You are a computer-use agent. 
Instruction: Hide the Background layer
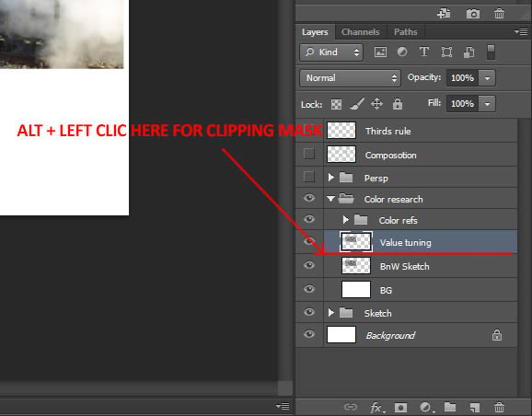click(x=309, y=334)
